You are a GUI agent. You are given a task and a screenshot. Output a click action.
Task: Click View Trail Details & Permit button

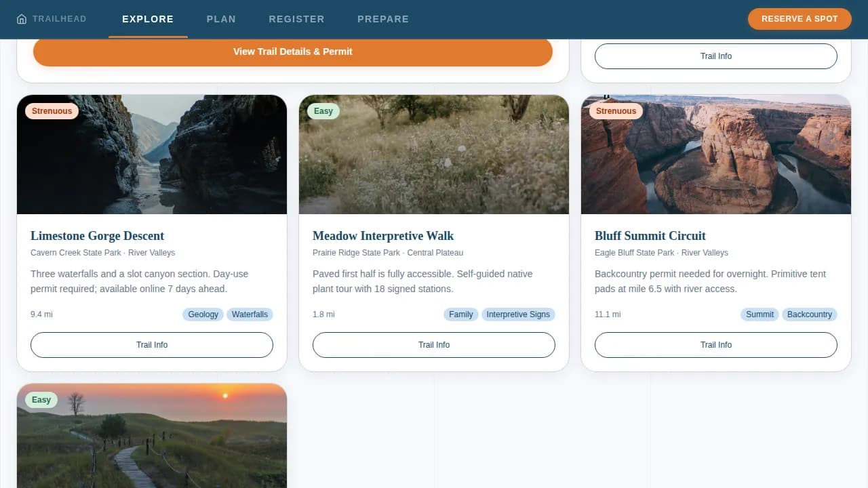tap(293, 52)
